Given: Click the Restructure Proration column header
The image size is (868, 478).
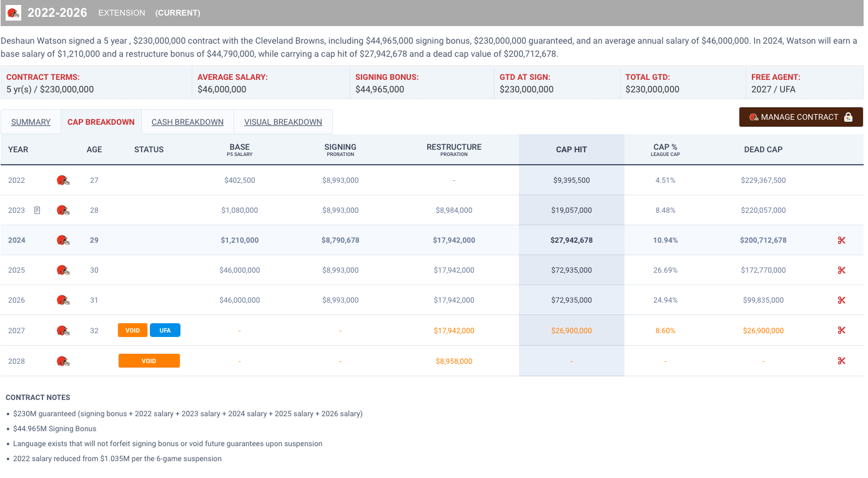Looking at the screenshot, I should point(454,150).
